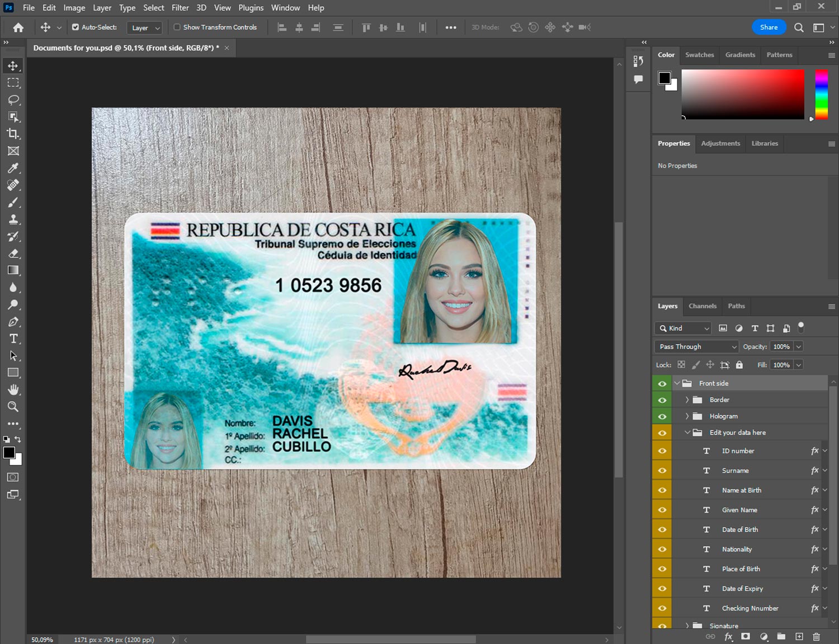Open the layer filter Kind dropdown

(683, 328)
